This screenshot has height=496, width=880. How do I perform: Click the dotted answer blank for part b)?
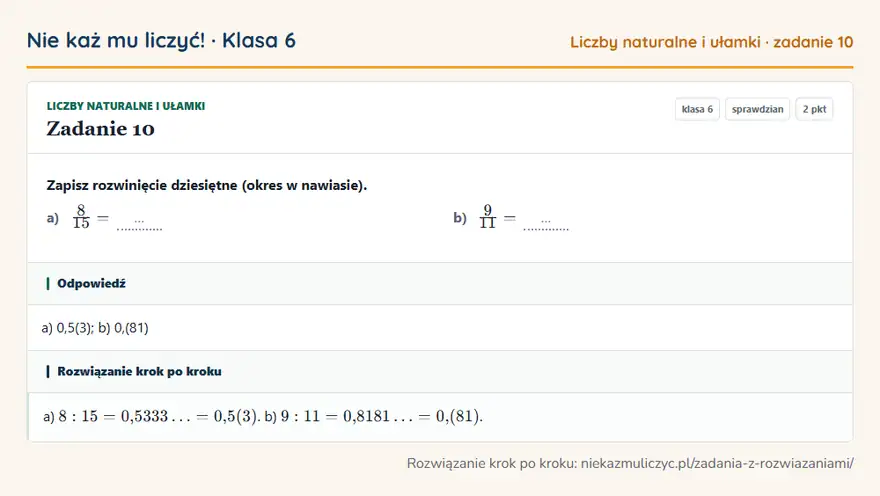546,223
